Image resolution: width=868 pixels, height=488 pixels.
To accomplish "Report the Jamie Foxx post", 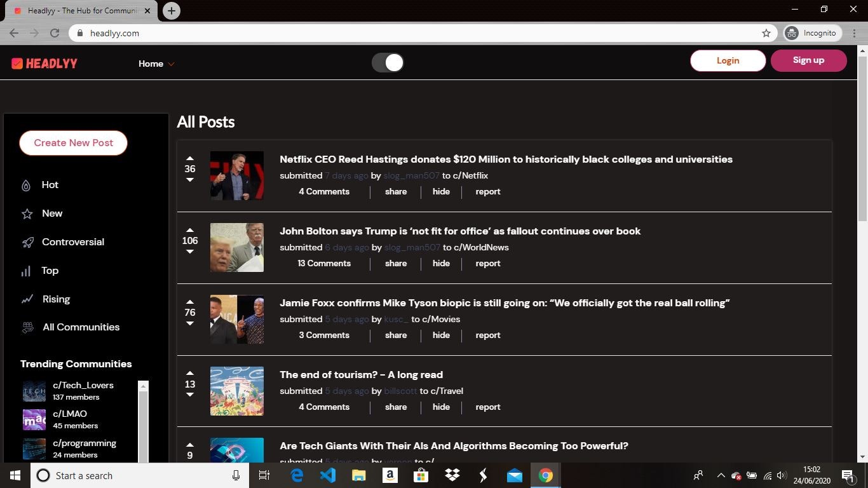I will coord(488,335).
